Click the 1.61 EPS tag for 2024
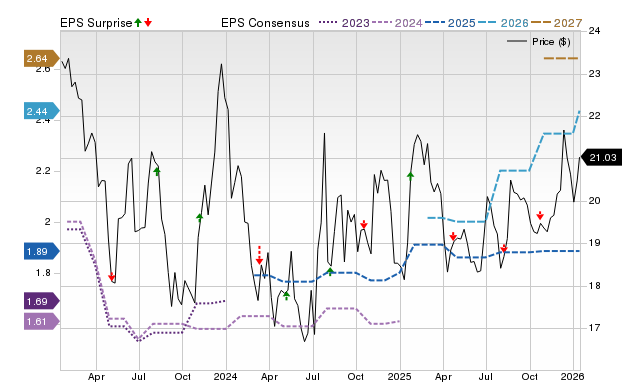The image size is (640, 382). (41, 322)
